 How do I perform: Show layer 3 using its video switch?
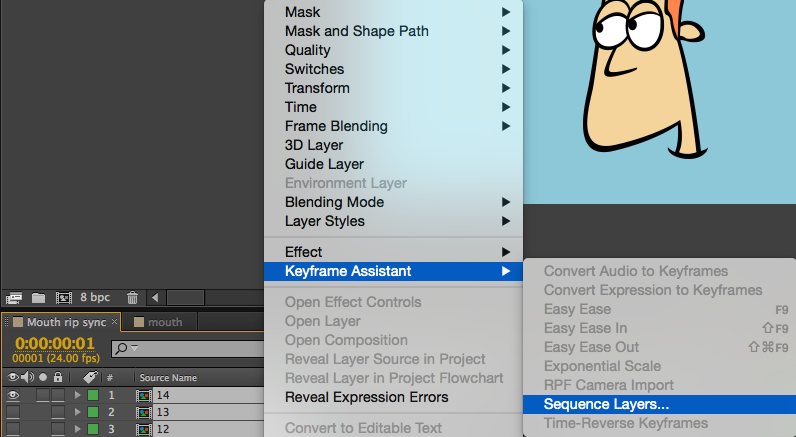(x=13, y=429)
